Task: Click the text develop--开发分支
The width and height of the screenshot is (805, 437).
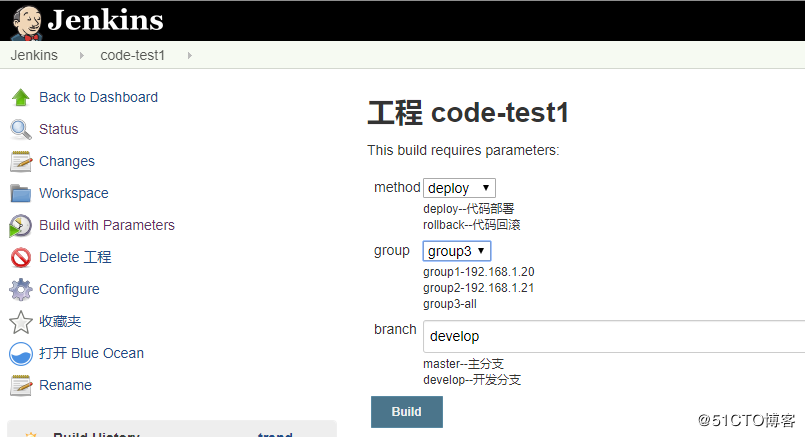Action: [x=472, y=380]
